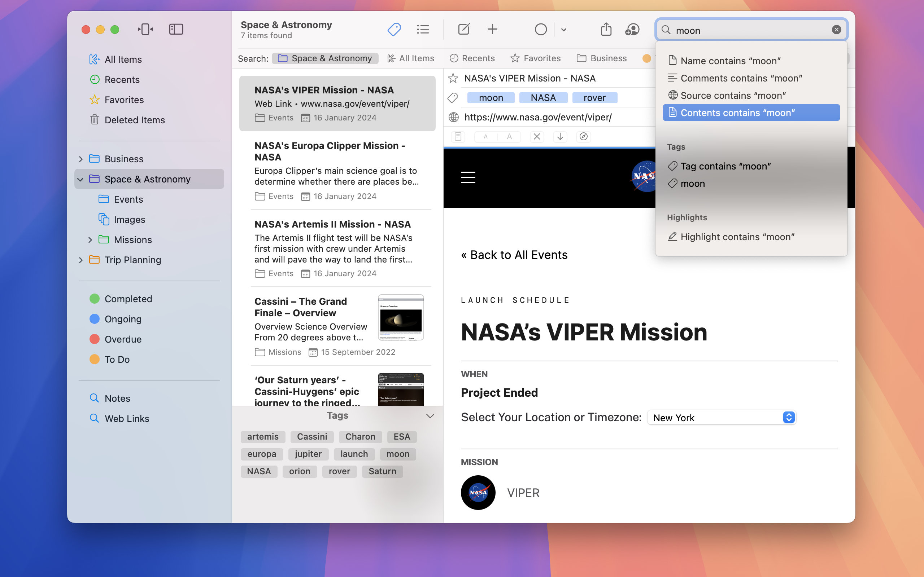
Task: Click the Tags section expander chevron
Action: pos(430,416)
